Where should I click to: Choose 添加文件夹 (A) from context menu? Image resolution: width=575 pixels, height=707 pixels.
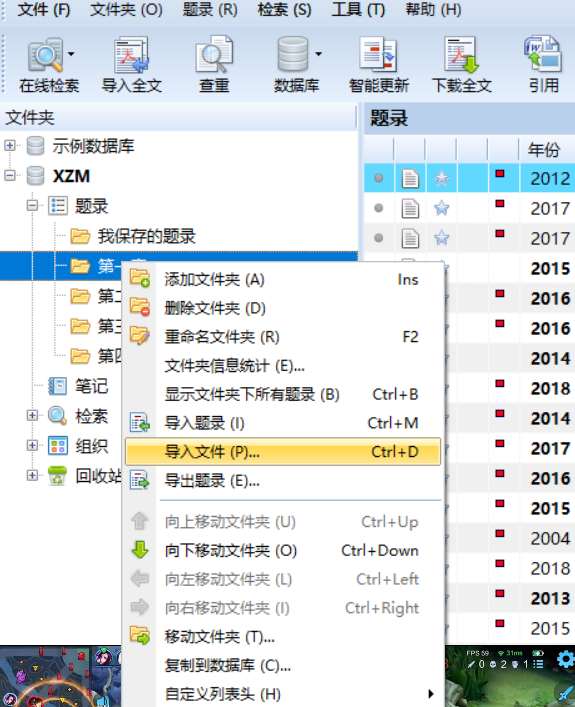(283, 280)
